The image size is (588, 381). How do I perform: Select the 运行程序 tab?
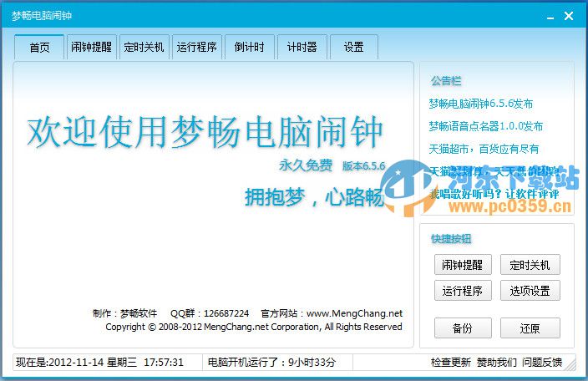click(x=197, y=47)
